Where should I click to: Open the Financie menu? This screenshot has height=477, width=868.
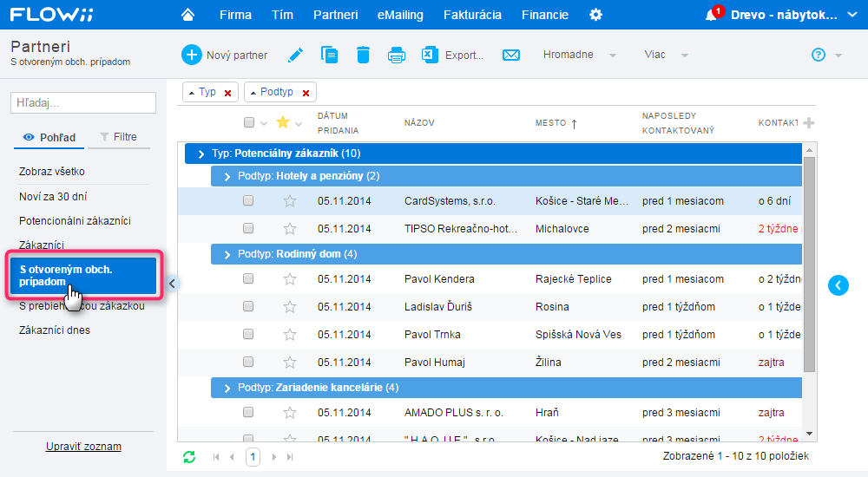pyautogui.click(x=545, y=15)
